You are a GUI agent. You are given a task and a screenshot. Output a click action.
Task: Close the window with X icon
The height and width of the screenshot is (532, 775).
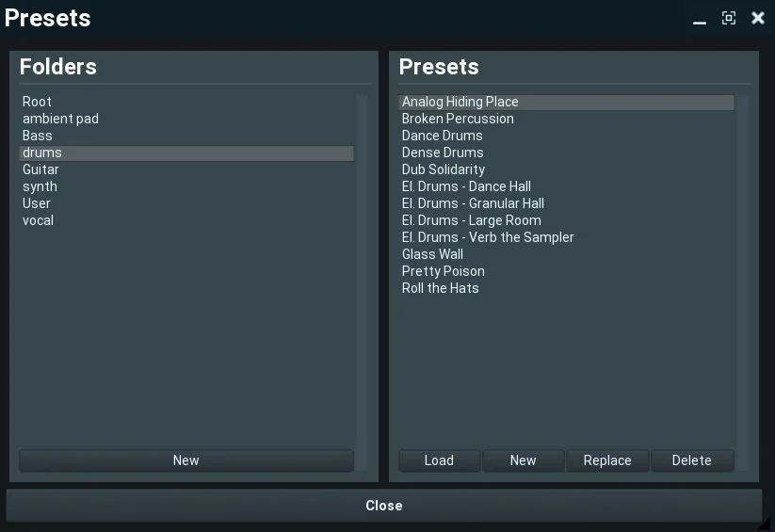click(757, 18)
